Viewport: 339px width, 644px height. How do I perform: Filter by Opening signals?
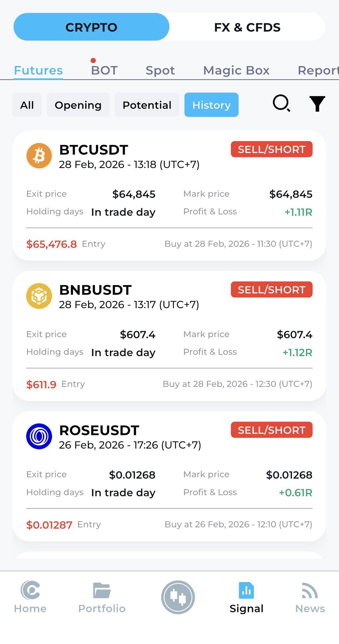(78, 105)
